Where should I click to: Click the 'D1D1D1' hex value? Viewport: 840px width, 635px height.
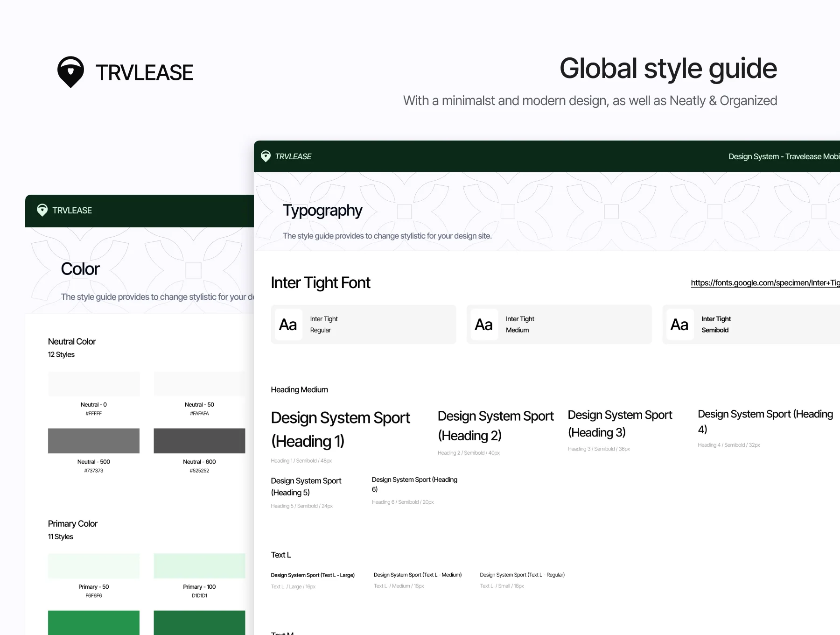tap(199, 596)
